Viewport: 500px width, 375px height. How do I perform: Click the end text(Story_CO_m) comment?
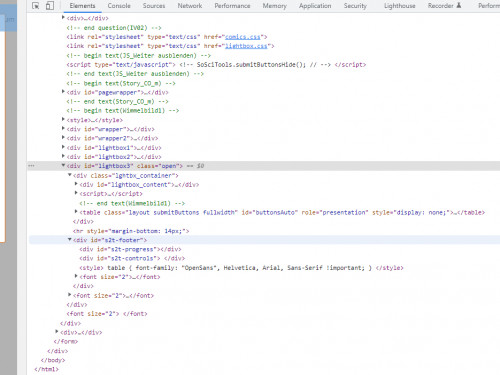pyautogui.click(x=117, y=101)
